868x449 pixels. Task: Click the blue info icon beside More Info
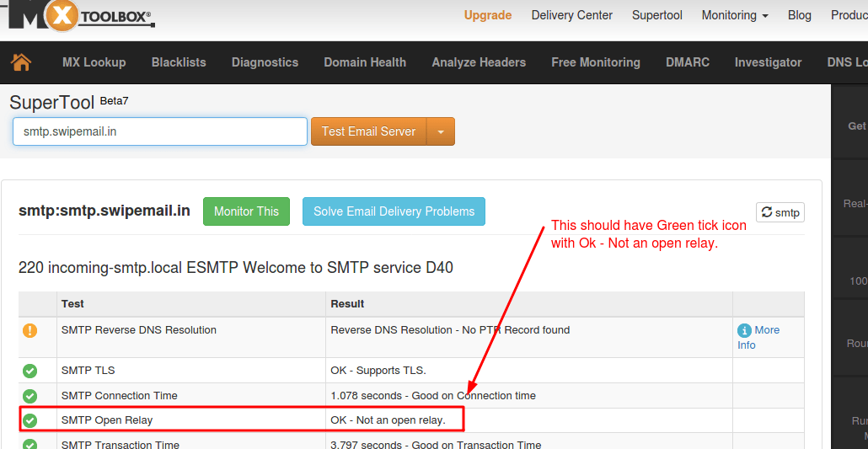(x=744, y=330)
